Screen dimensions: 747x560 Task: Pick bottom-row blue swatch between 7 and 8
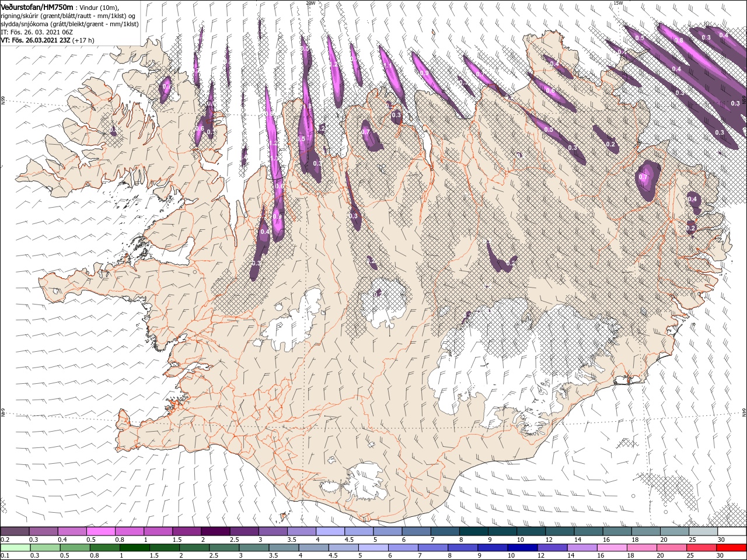tap(433, 548)
